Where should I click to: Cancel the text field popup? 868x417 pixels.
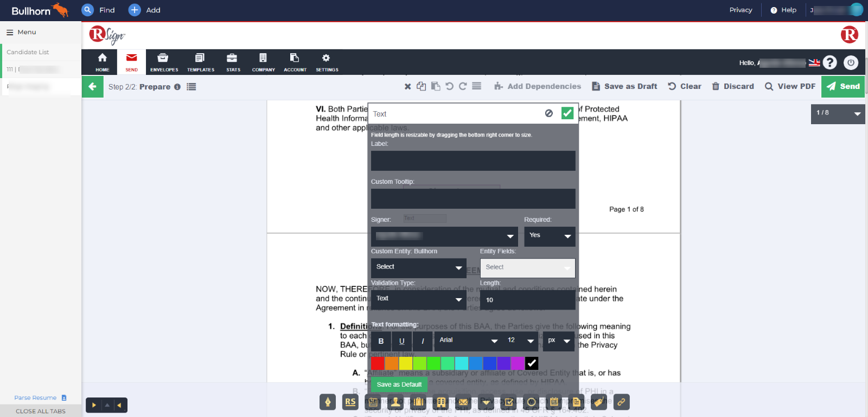pyautogui.click(x=549, y=113)
